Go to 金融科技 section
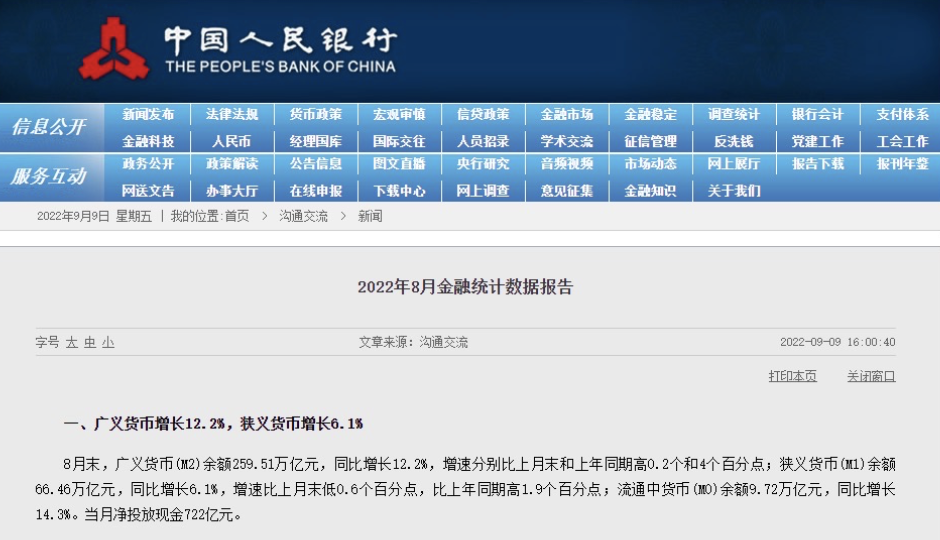The width and height of the screenshot is (940, 540). [148, 141]
